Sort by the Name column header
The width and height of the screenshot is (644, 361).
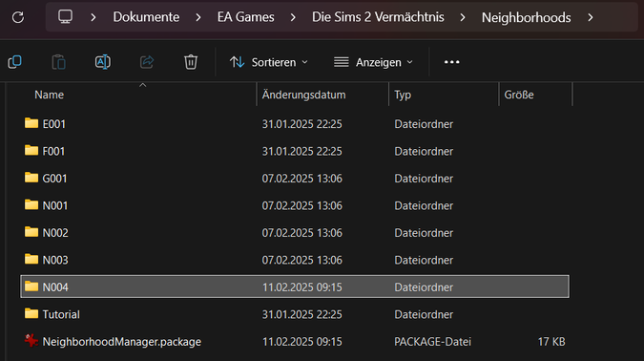pos(50,95)
